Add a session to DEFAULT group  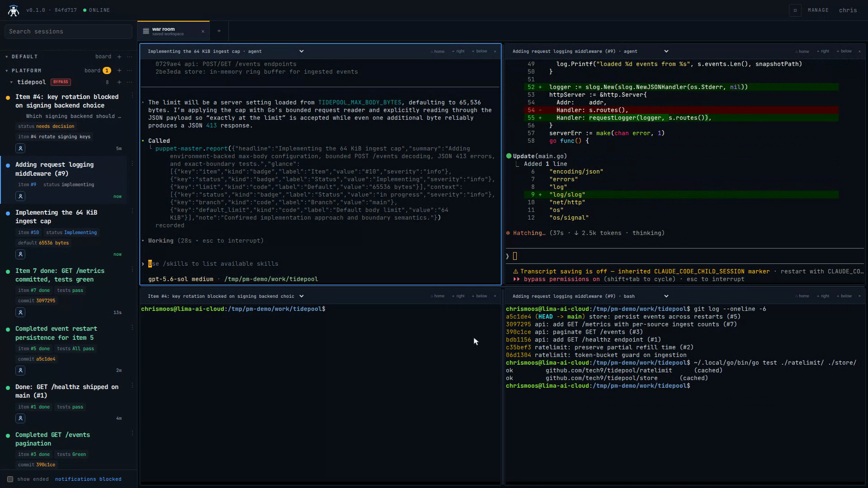[119, 57]
